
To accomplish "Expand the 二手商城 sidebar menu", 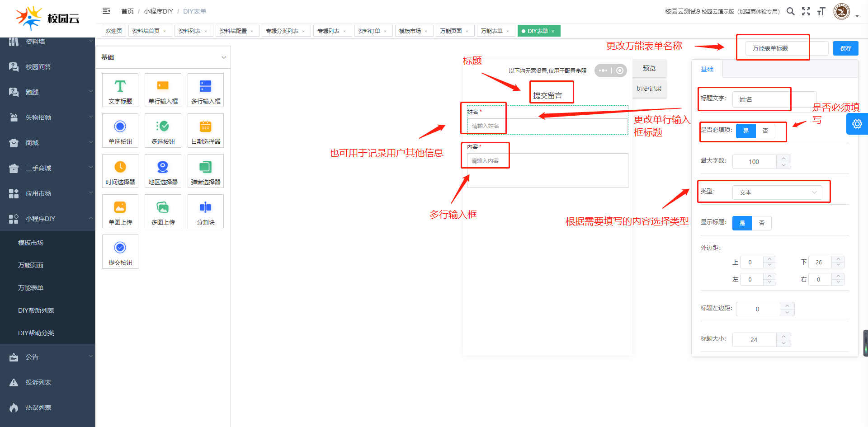I will [47, 168].
